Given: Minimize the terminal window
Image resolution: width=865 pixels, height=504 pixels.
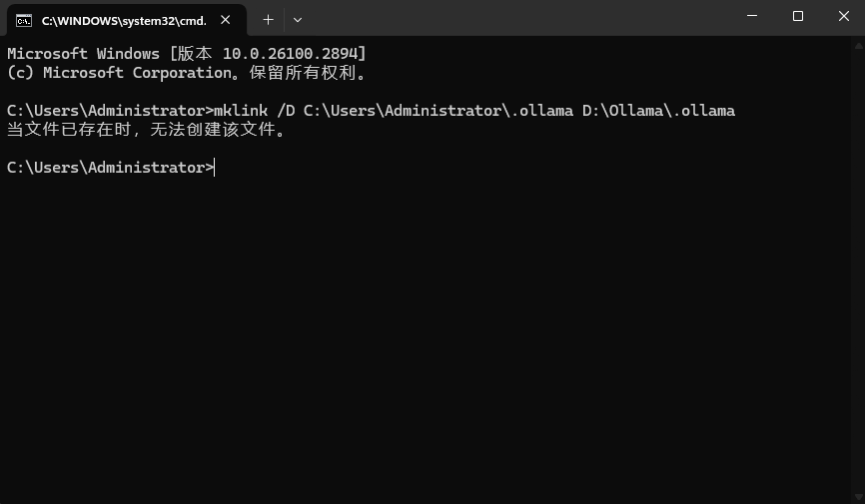Looking at the screenshot, I should click(x=752, y=16).
